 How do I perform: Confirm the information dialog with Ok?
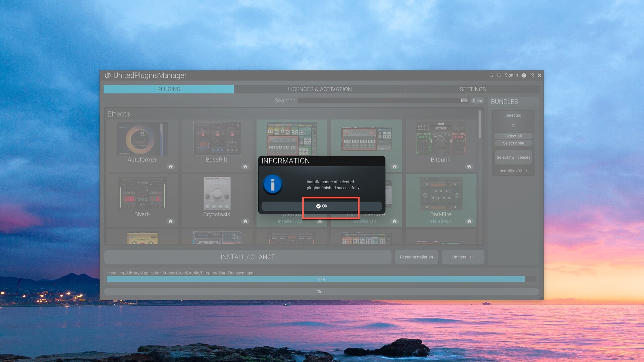pos(321,206)
